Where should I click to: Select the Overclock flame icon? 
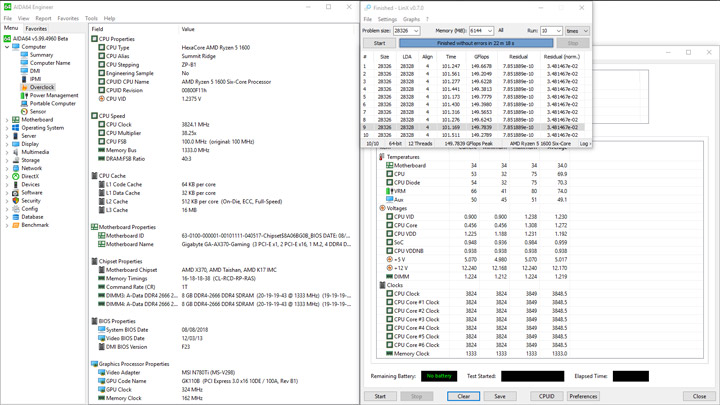pos(24,87)
